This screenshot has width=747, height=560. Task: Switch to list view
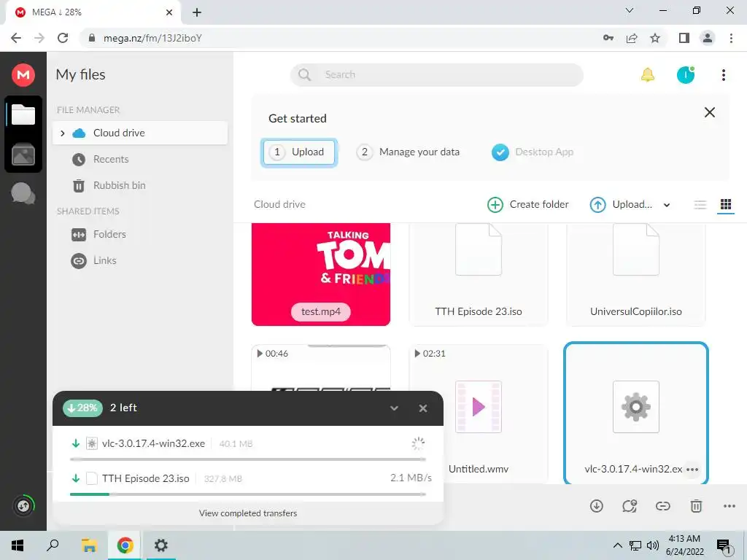click(700, 205)
